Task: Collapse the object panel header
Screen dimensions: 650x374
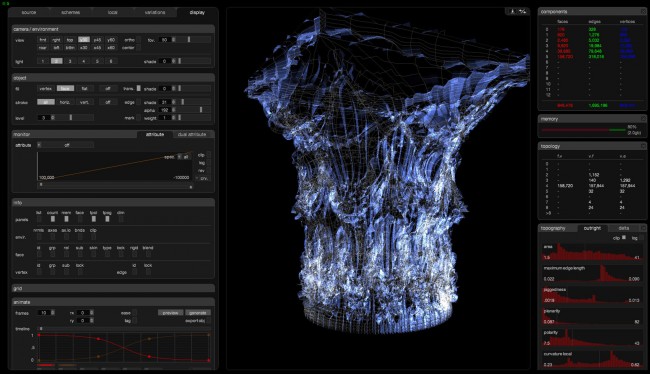Action: click(113, 78)
